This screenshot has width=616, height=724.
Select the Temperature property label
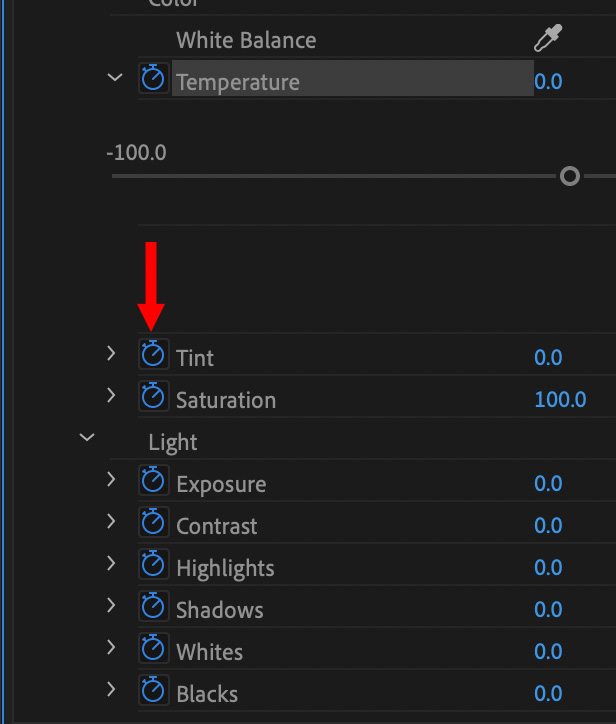(238, 82)
